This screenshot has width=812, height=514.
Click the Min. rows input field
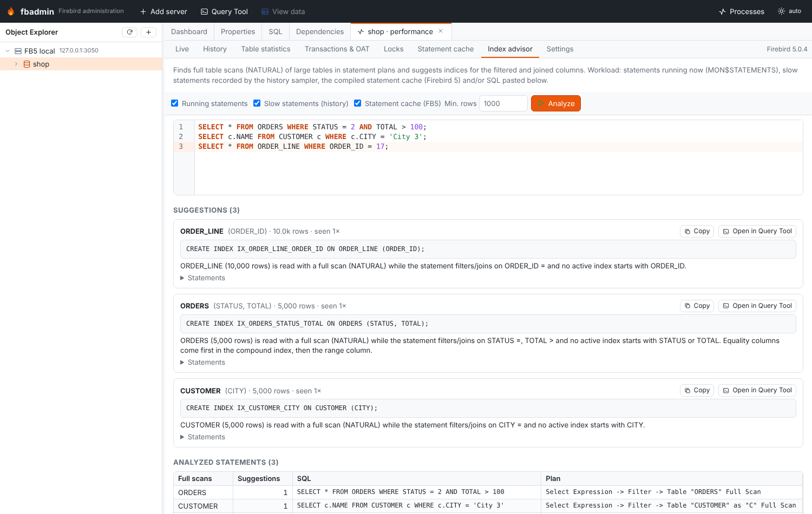tap(503, 103)
